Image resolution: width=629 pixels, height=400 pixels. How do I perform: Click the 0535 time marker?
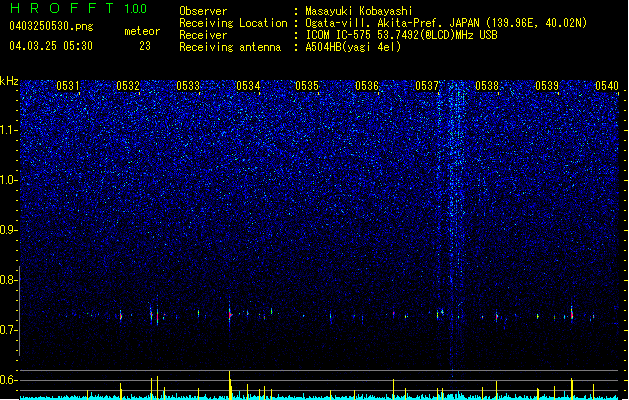pos(307,86)
